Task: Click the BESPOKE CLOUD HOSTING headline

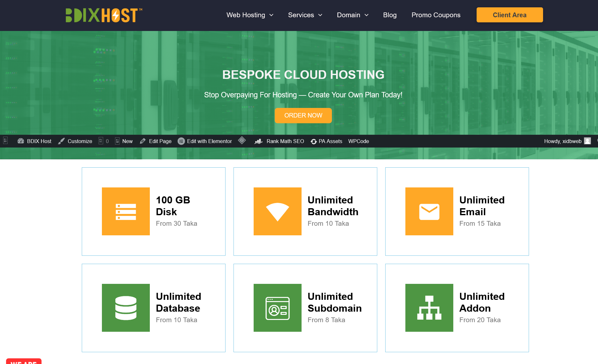Action: pyautogui.click(x=303, y=75)
